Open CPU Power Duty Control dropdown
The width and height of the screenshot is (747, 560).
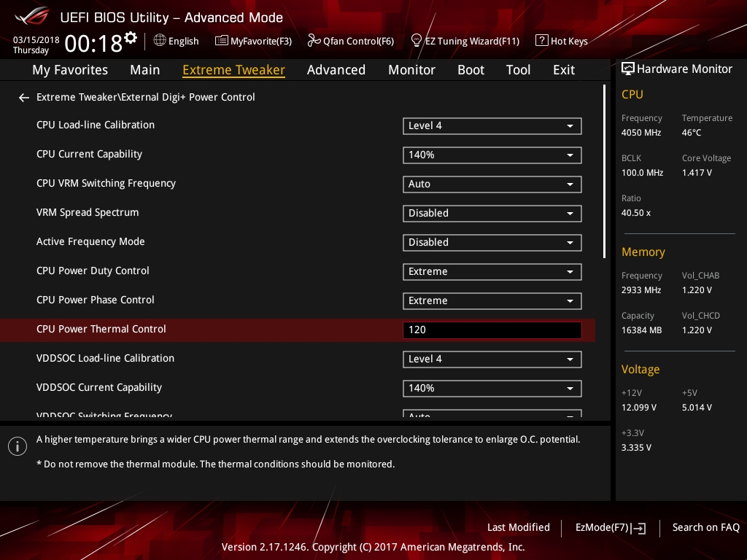pyautogui.click(x=492, y=271)
